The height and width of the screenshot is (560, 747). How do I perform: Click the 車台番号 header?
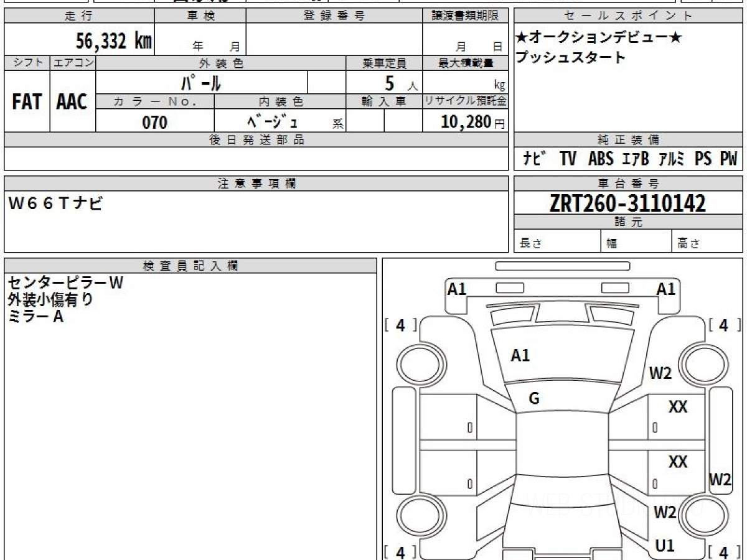click(x=628, y=184)
